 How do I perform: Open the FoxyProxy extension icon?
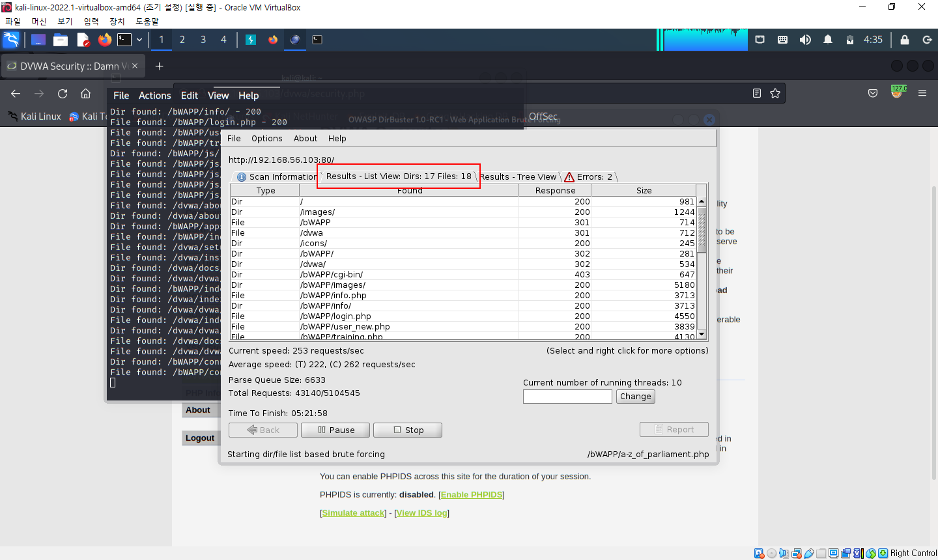(898, 92)
